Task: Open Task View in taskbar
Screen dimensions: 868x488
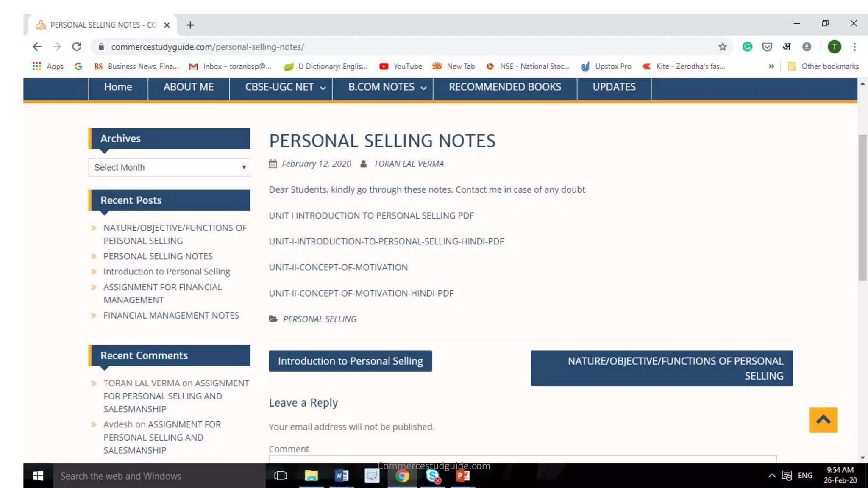Action: click(281, 476)
